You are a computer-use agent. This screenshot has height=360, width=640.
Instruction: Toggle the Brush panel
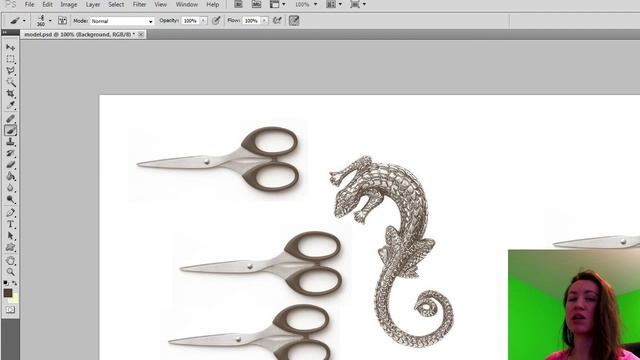[62, 20]
